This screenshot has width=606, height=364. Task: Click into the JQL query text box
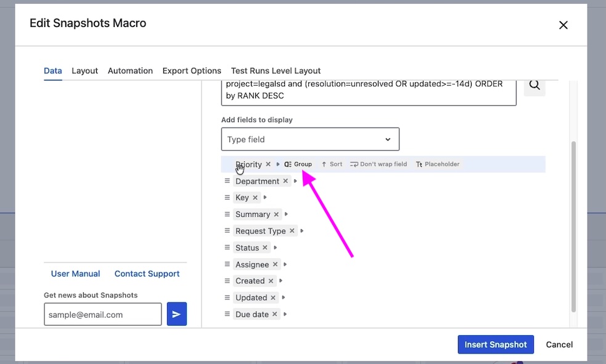point(369,92)
